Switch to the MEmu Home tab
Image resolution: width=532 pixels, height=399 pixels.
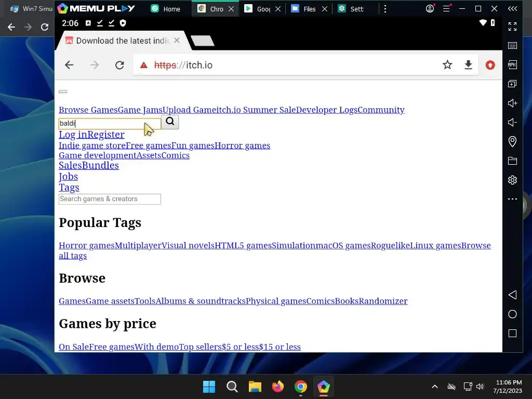(x=166, y=9)
